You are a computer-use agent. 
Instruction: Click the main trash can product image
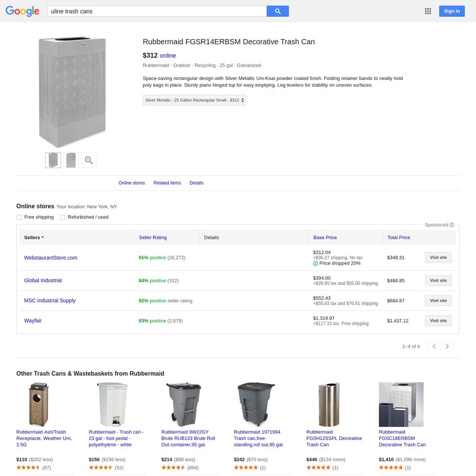(72, 92)
